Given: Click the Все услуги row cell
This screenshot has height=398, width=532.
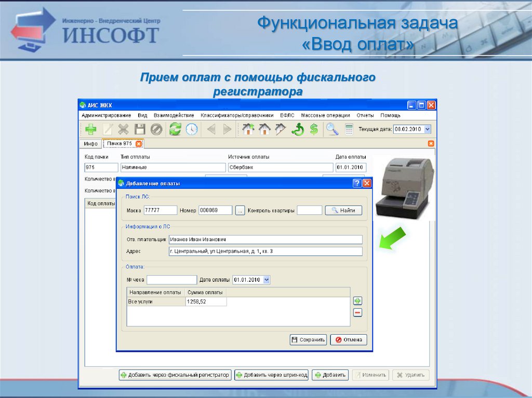Looking at the screenshot, I should (x=156, y=301).
